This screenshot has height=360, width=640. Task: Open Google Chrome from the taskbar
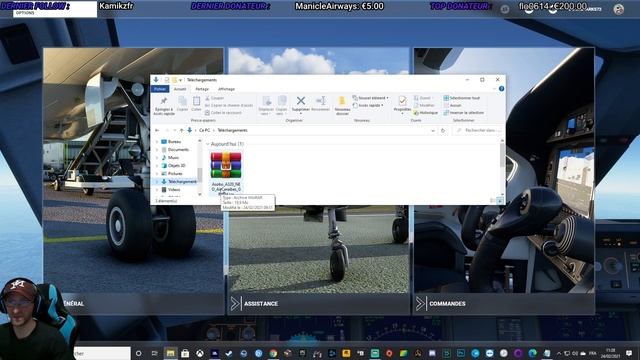coord(273,353)
